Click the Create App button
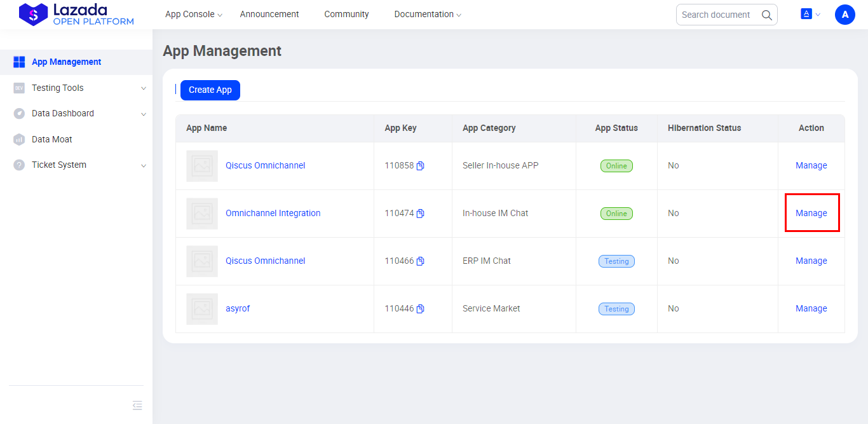The height and width of the screenshot is (424, 868). [210, 90]
